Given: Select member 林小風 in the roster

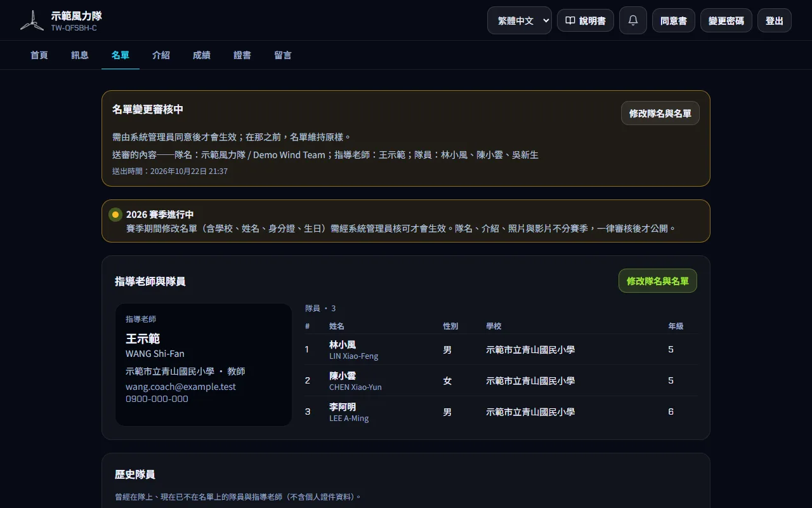Looking at the screenshot, I should (x=343, y=345).
